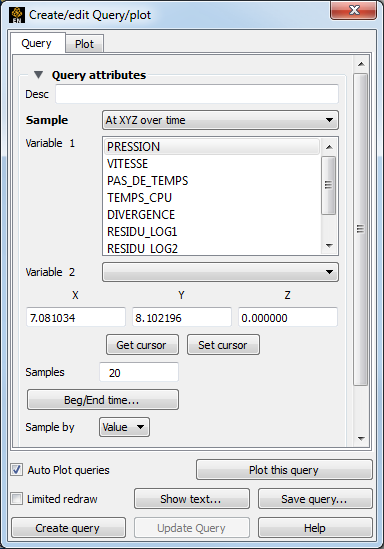The image size is (384, 549).
Task: Click variable list scroll down arrow
Action: (x=329, y=246)
